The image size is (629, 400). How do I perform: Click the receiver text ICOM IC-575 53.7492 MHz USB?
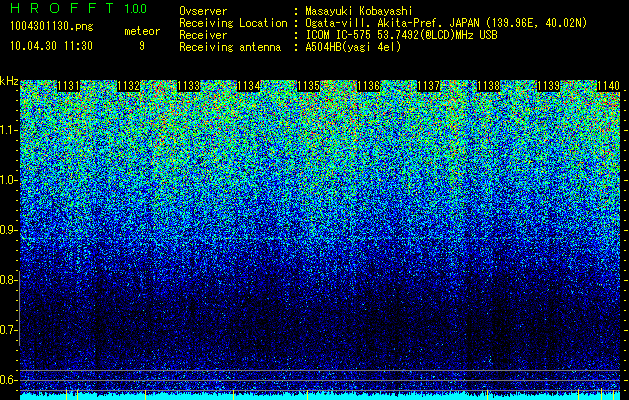(x=401, y=35)
